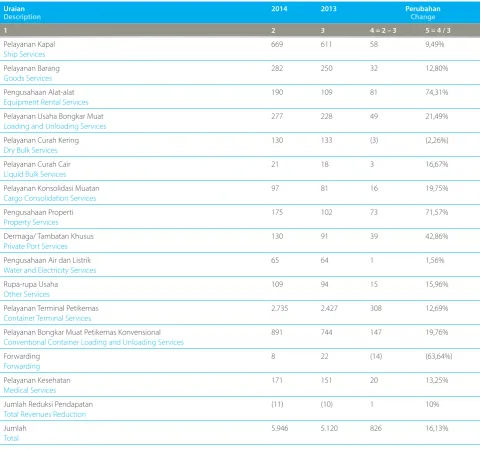Click the 'Uraian' column header
Viewport: 480px width, 450px height.
point(14,9)
